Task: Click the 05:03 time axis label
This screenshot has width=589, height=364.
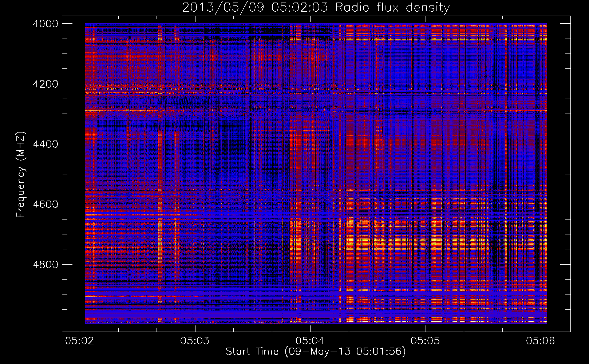Action: (x=195, y=341)
